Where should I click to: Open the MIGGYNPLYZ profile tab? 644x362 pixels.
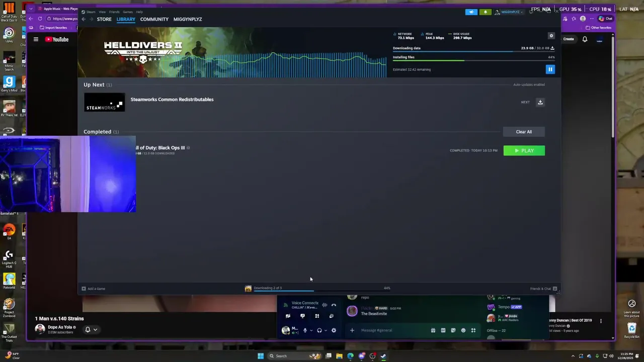tap(188, 19)
